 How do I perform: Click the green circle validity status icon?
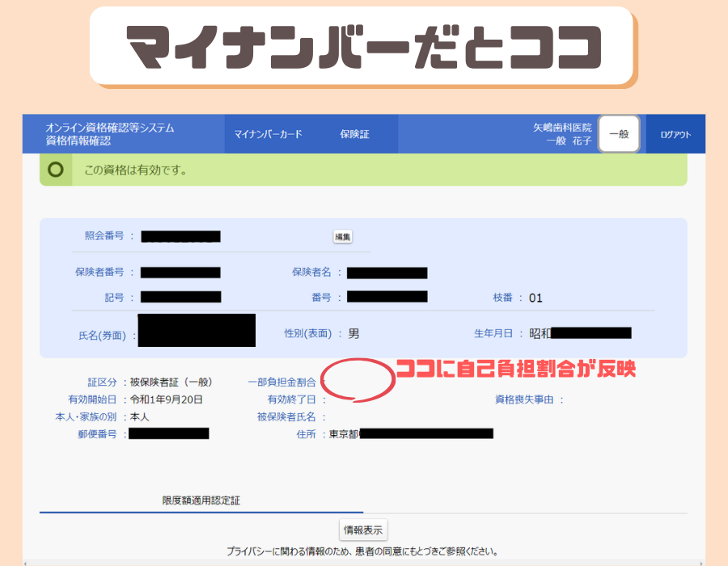[x=56, y=171]
